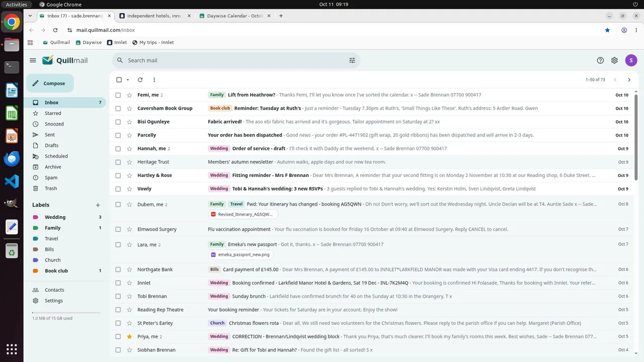Open the settings gear icon in header
Image resolution: width=644 pixels, height=362 pixels.
614,60
